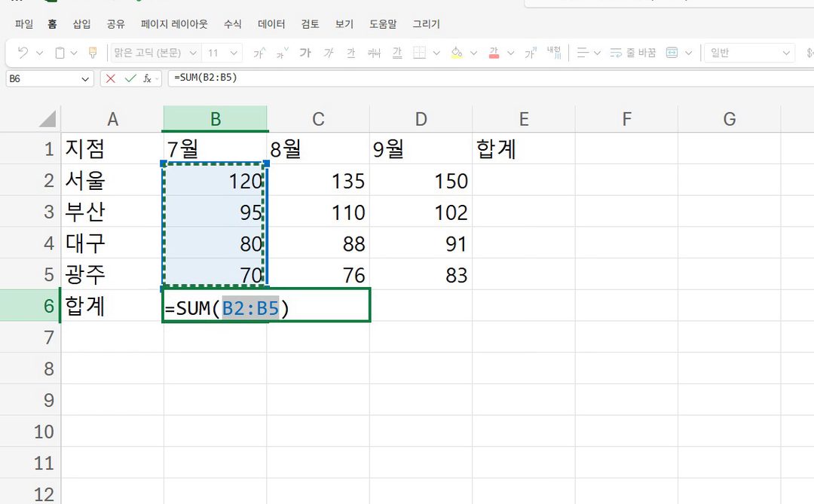
Task: Switch to the 홈 tab
Action: point(52,24)
